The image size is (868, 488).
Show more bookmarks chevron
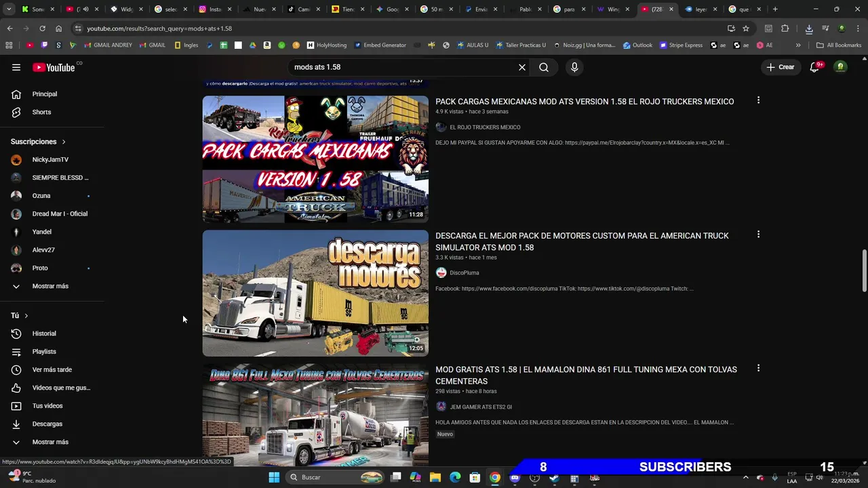(x=798, y=45)
